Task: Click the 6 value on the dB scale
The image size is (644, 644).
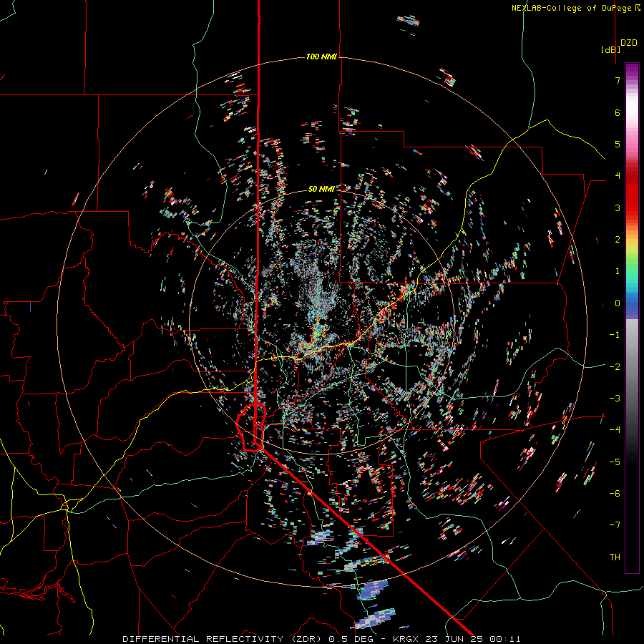Action: click(618, 112)
